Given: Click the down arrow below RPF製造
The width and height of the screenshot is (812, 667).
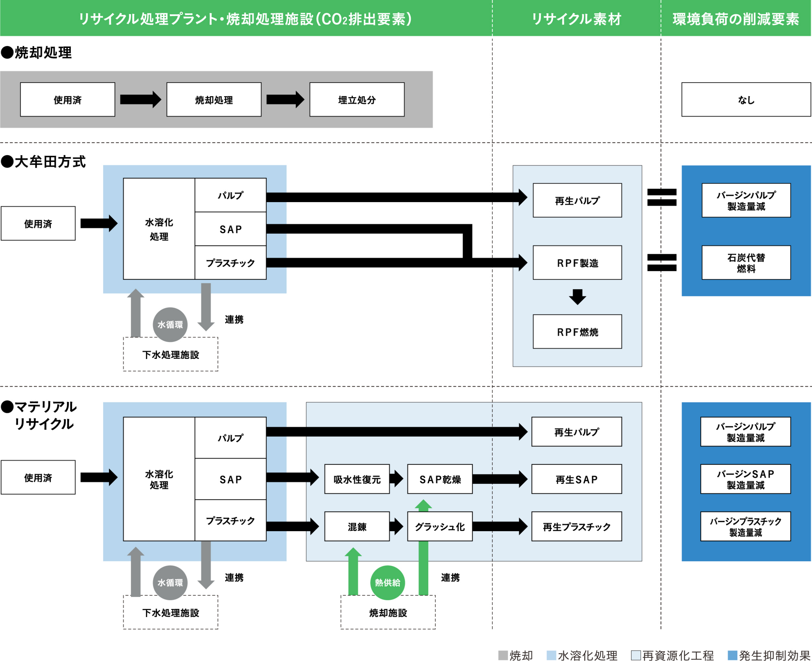Looking at the screenshot, I should click(577, 297).
